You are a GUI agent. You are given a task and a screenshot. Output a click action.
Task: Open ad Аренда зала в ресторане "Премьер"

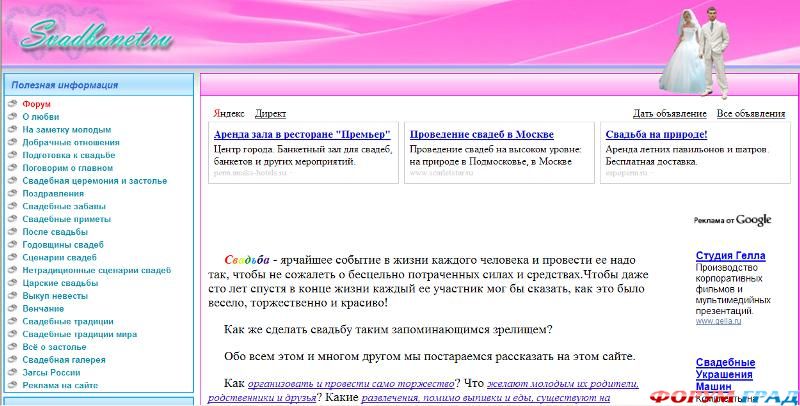coord(302,135)
